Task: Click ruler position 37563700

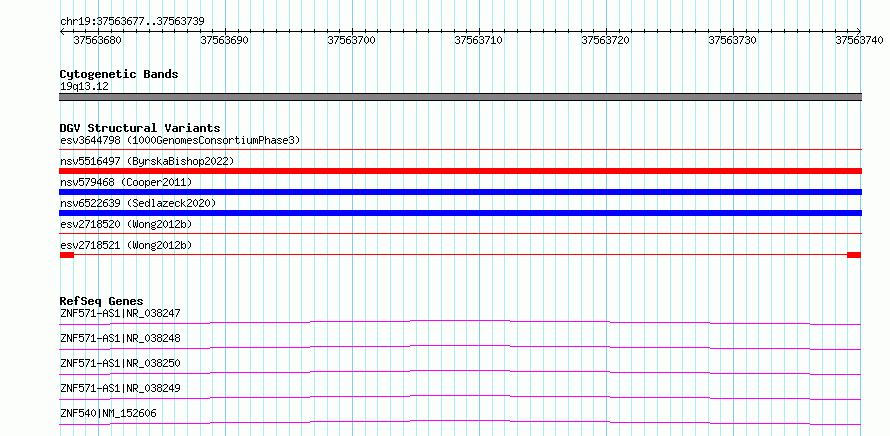Action: pos(351,40)
